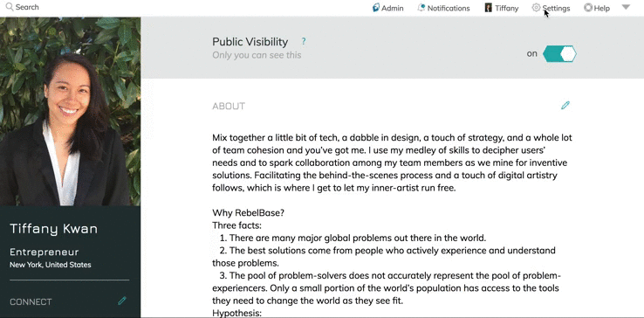
Task: Click the Admin icon
Action: [x=376, y=7]
